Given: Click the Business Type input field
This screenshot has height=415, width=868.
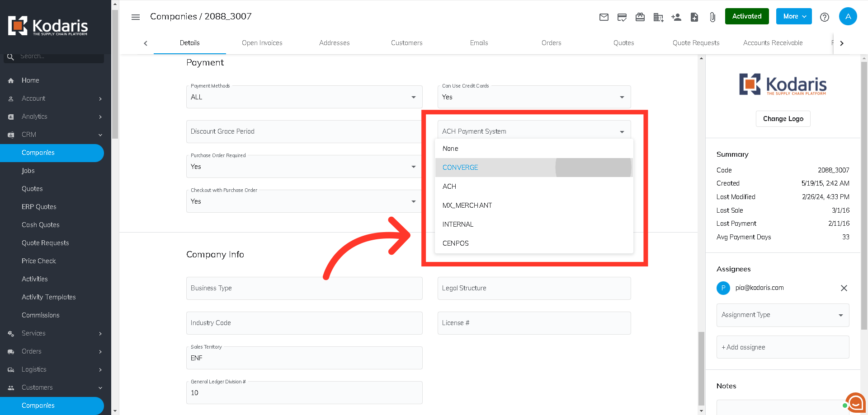Looking at the screenshot, I should click(304, 288).
